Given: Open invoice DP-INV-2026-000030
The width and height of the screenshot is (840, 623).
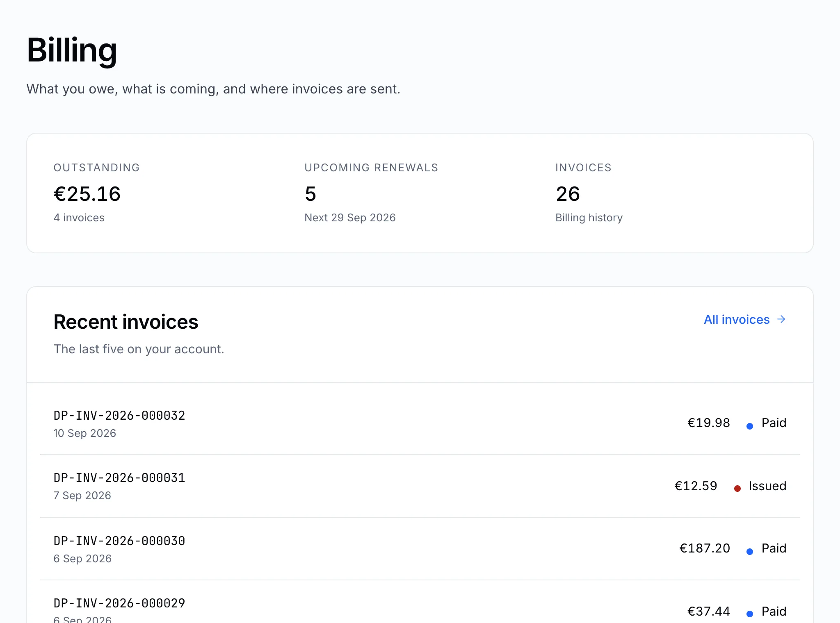Looking at the screenshot, I should (x=119, y=541).
